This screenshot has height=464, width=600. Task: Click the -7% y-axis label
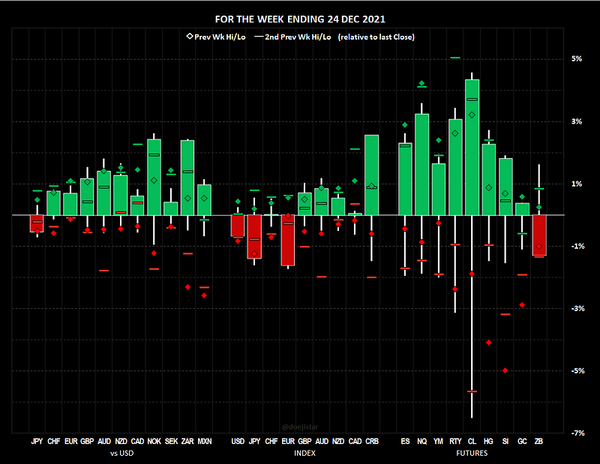pos(577,433)
